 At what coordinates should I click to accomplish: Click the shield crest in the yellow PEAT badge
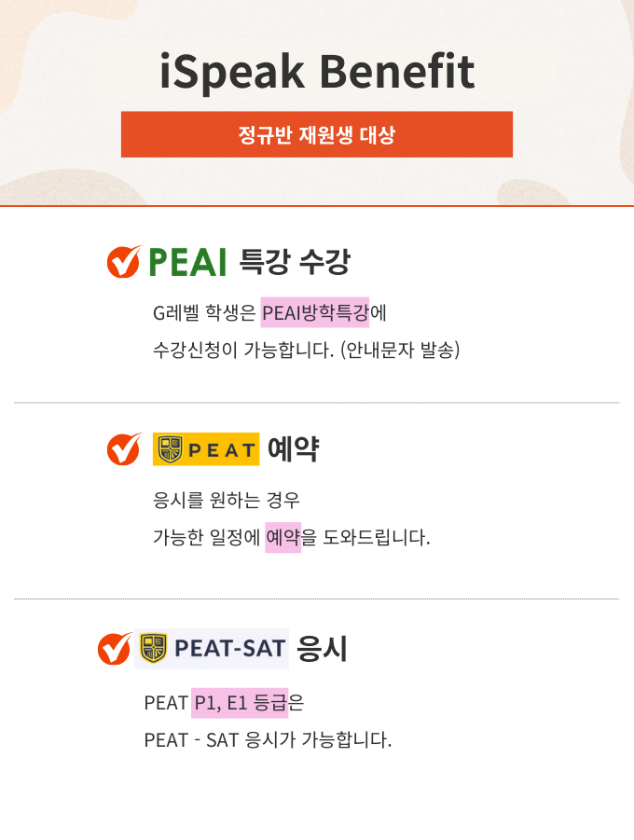point(170,449)
